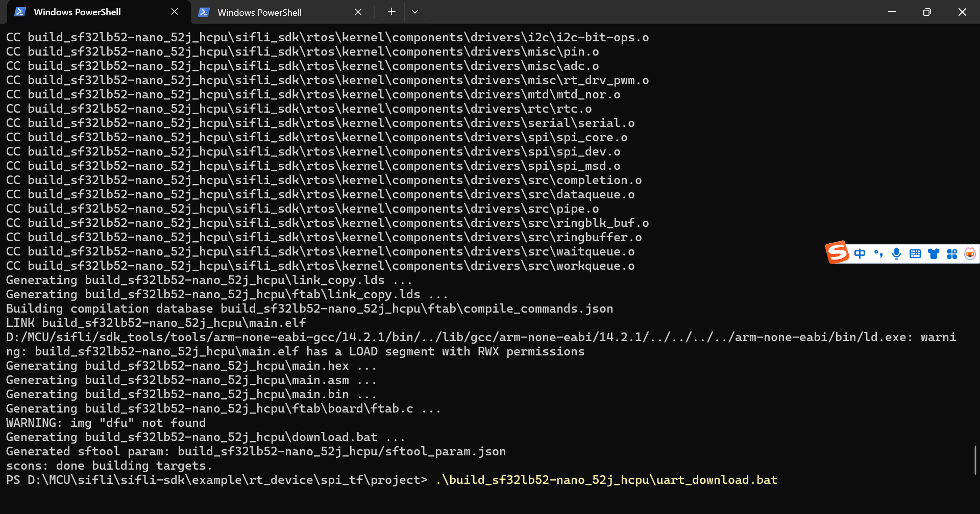The image size is (980, 514).
Task: Toggle Chinese/English input mode on IME bar
Action: click(x=860, y=253)
